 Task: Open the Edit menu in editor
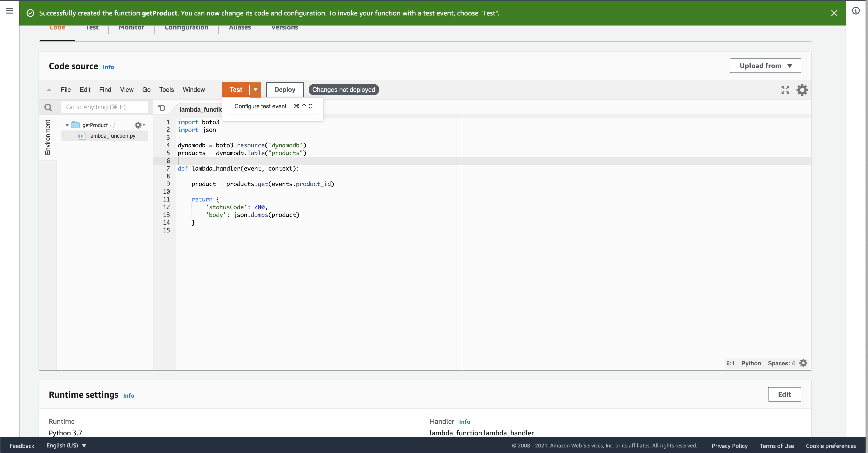85,90
